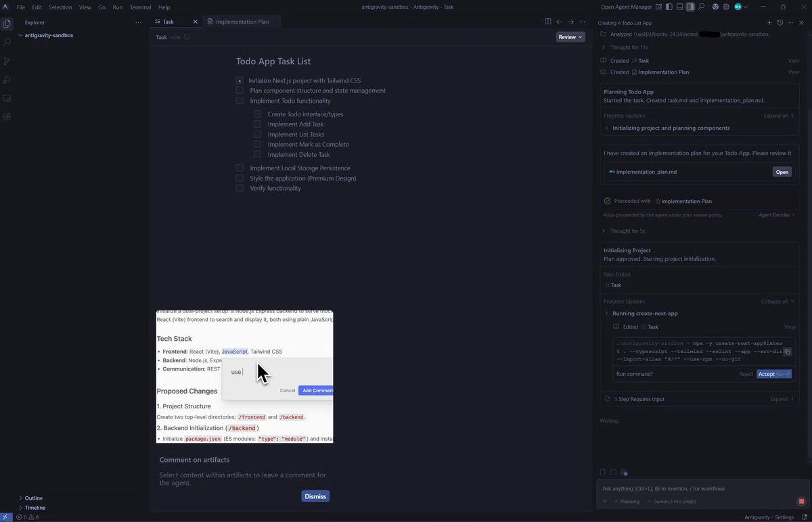This screenshot has height=522, width=812.
Task: Open the browser (Chrome) icon in title bar
Action: [715, 7]
